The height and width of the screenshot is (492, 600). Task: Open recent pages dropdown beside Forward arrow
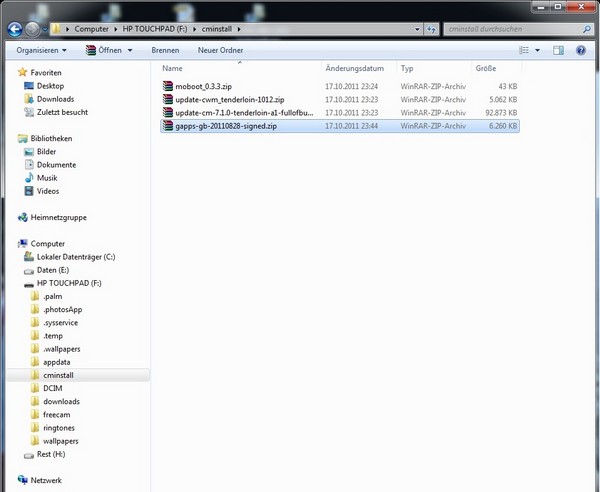(45, 29)
